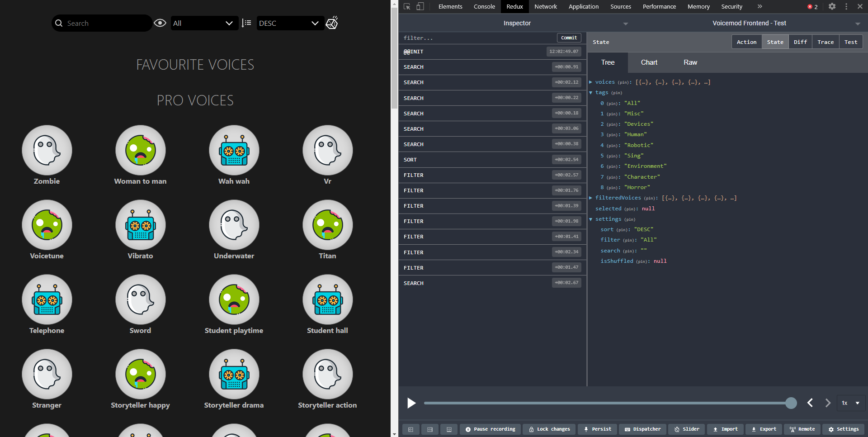Toggle Lock changes in Redux
The image size is (868, 437).
tap(549, 429)
